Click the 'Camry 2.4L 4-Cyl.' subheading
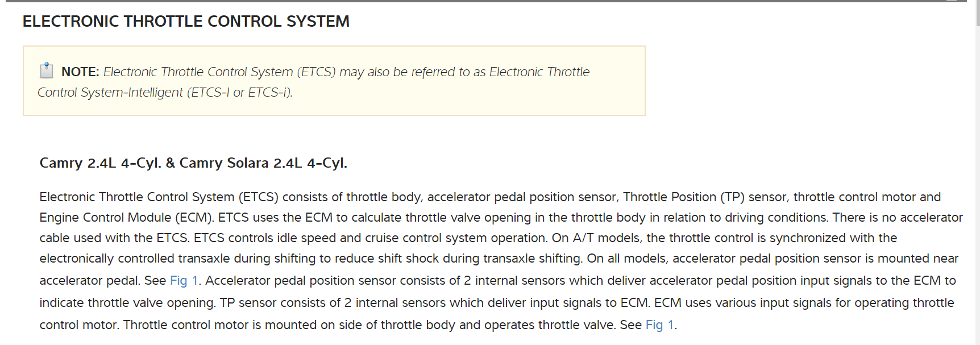Viewport: 980px width, 345px height. tap(100, 163)
